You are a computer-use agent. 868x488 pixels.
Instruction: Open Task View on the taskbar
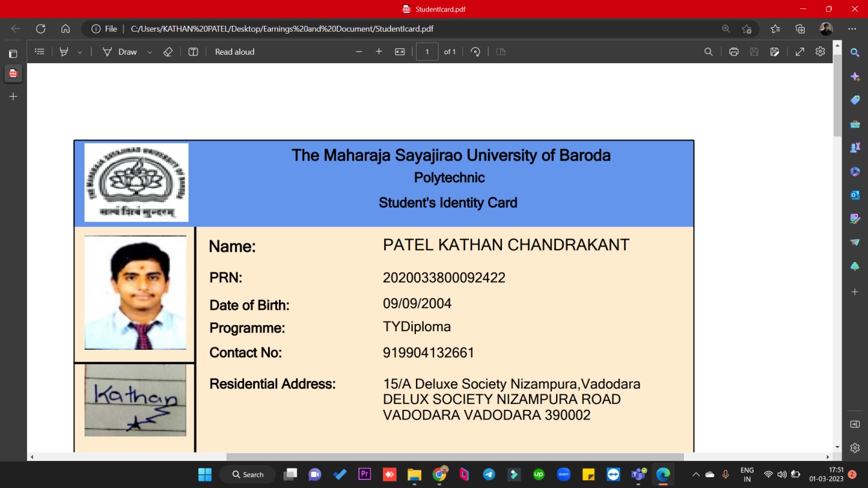tap(291, 474)
